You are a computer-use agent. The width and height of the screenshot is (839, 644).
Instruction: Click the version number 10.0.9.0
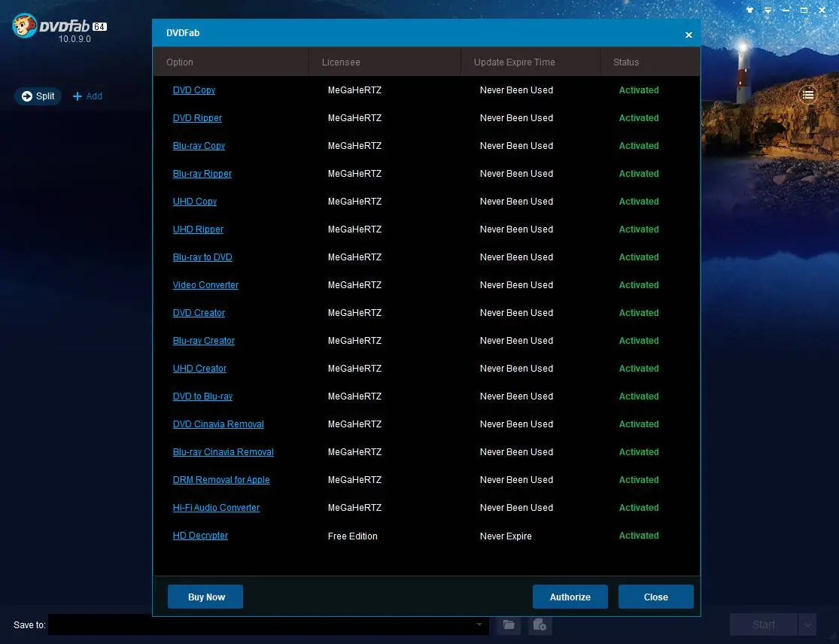point(74,39)
